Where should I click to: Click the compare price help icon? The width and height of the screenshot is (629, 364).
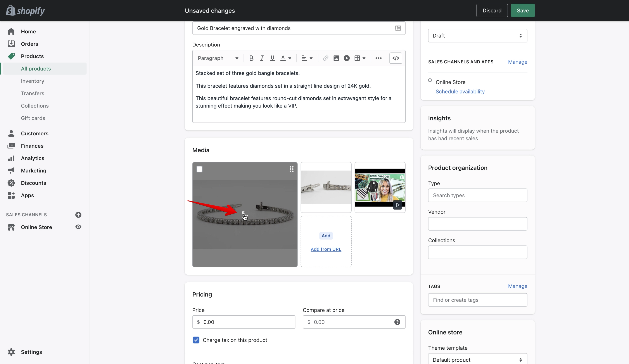point(397,322)
